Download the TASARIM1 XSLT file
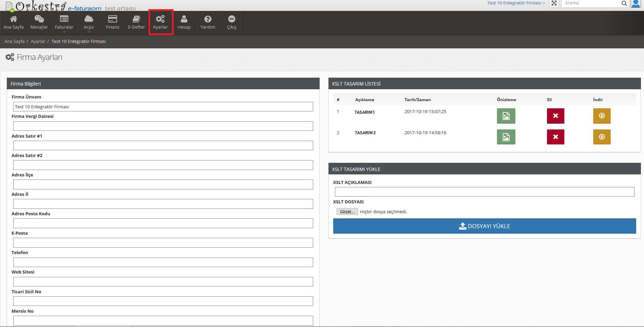Screen dimensions: 644x327 click(601, 116)
